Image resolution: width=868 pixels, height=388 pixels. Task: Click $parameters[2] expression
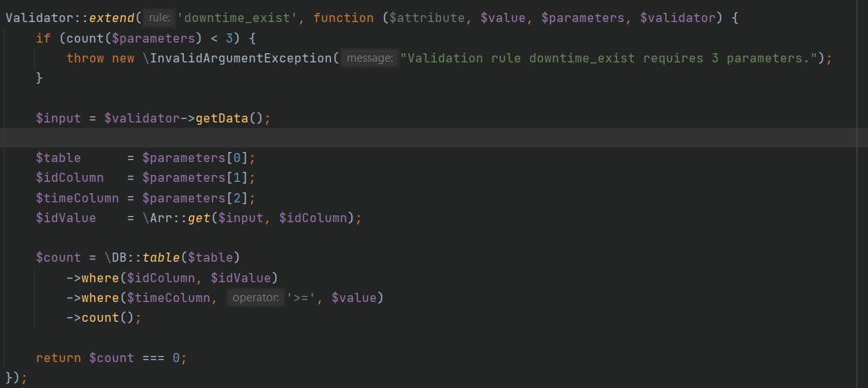[x=195, y=198]
